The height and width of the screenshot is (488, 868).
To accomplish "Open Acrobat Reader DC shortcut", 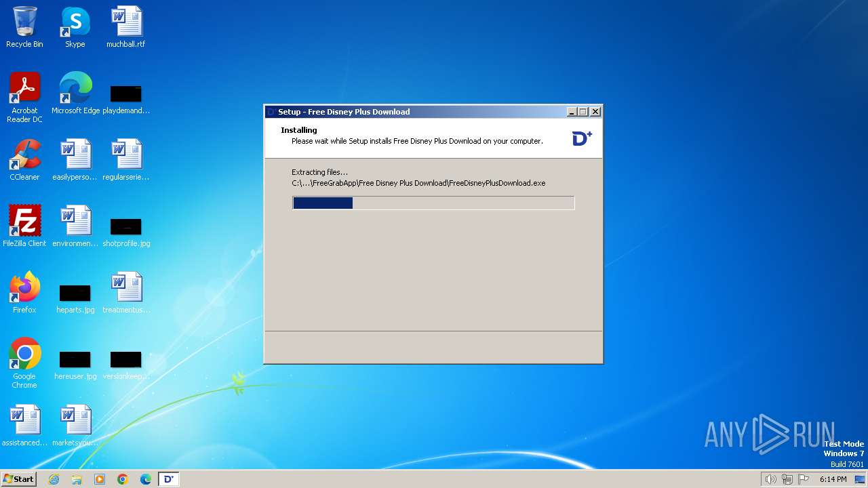I will 24,98.
